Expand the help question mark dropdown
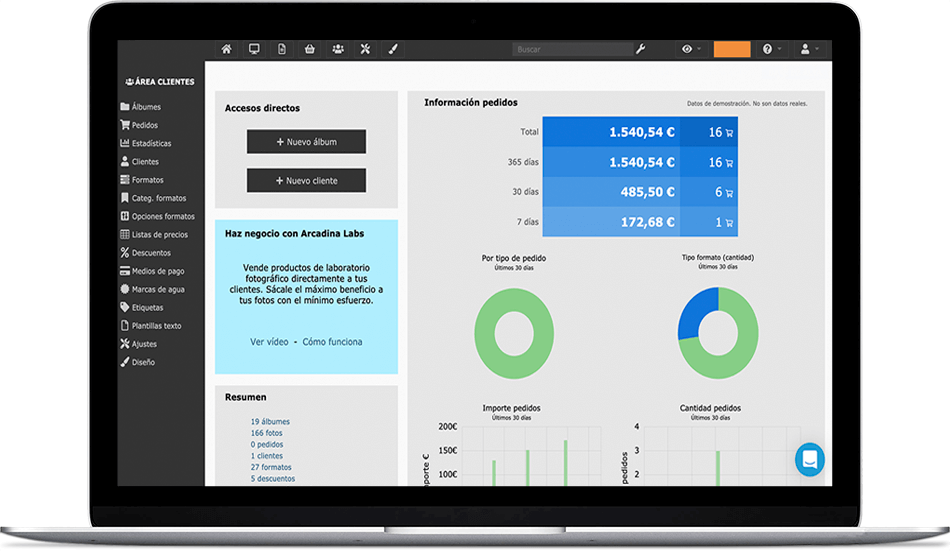This screenshot has height=551, width=950. coord(771,49)
